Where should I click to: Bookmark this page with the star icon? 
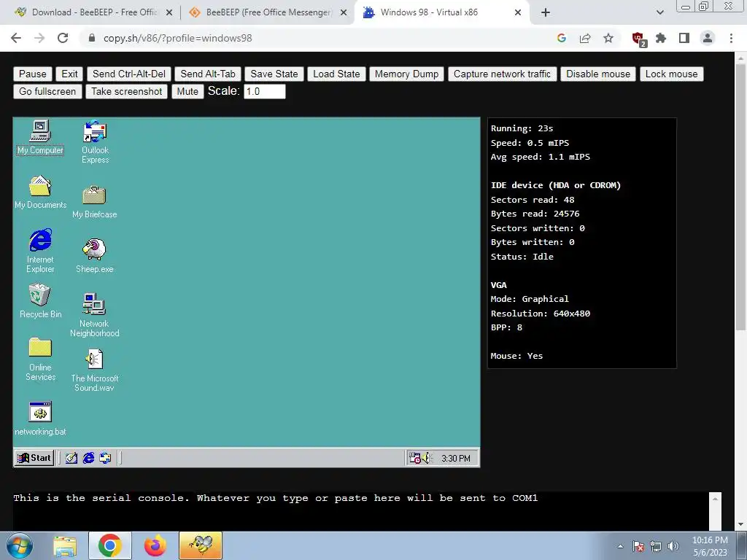pos(608,38)
